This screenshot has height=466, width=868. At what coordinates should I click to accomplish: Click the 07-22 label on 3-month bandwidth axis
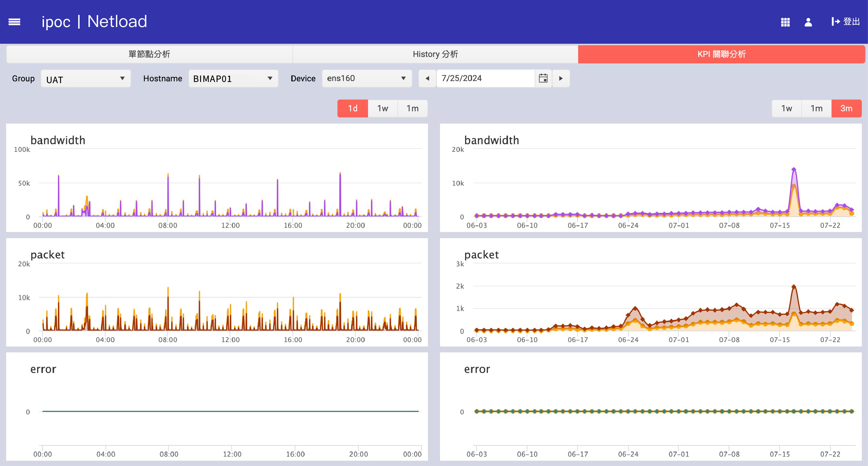830,225
